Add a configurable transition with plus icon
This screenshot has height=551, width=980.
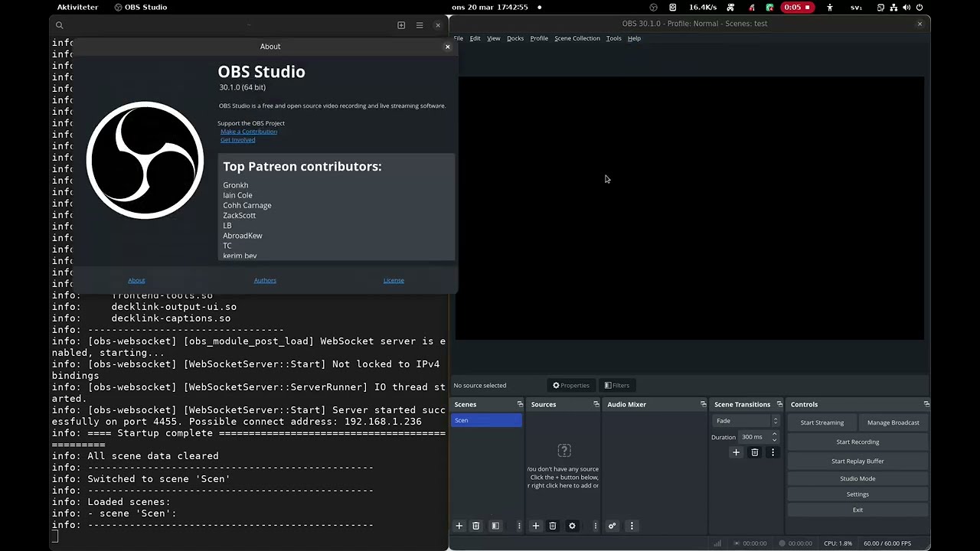[x=736, y=452]
